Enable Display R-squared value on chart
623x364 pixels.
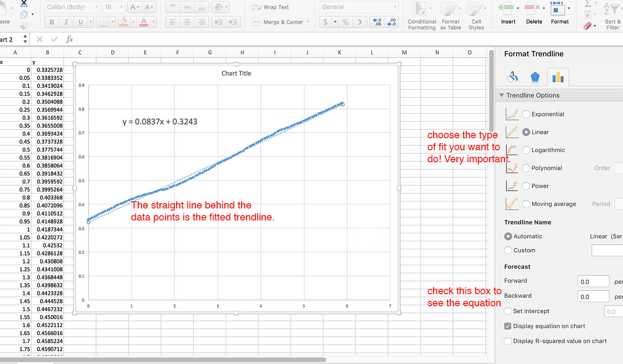(508, 341)
